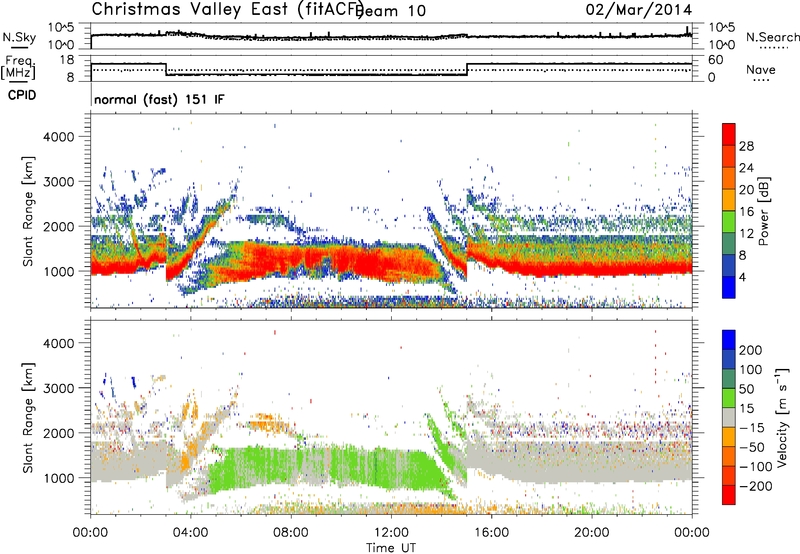This screenshot has width=800, height=554.
Task: Select the velocity panel's "Slant Range [km]" label
Action: tap(28, 418)
